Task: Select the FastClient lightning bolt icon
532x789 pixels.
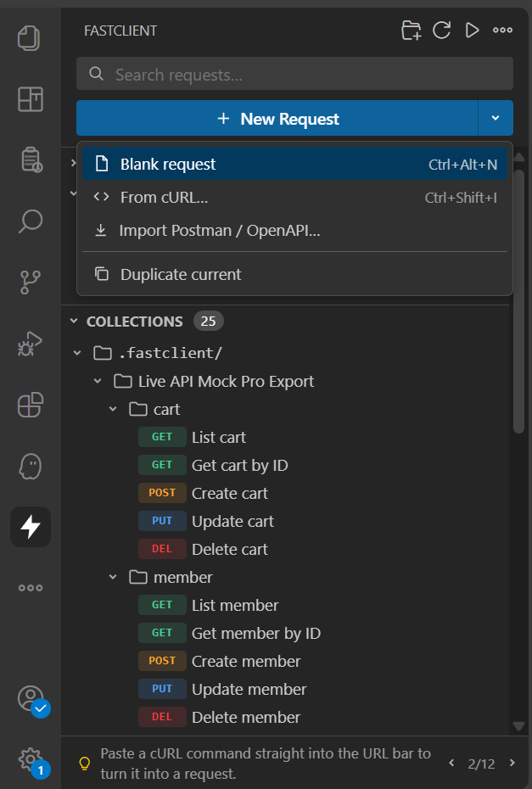Action: point(31,527)
